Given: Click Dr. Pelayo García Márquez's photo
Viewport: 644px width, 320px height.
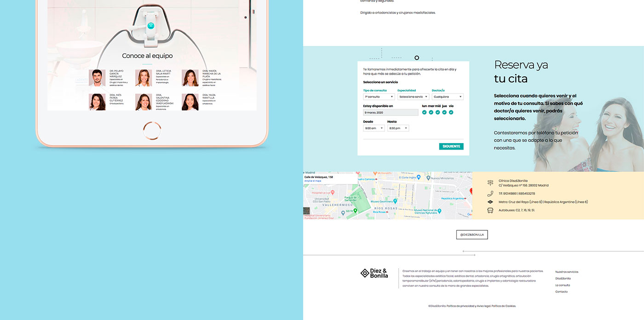Looking at the screenshot, I should point(97,78).
